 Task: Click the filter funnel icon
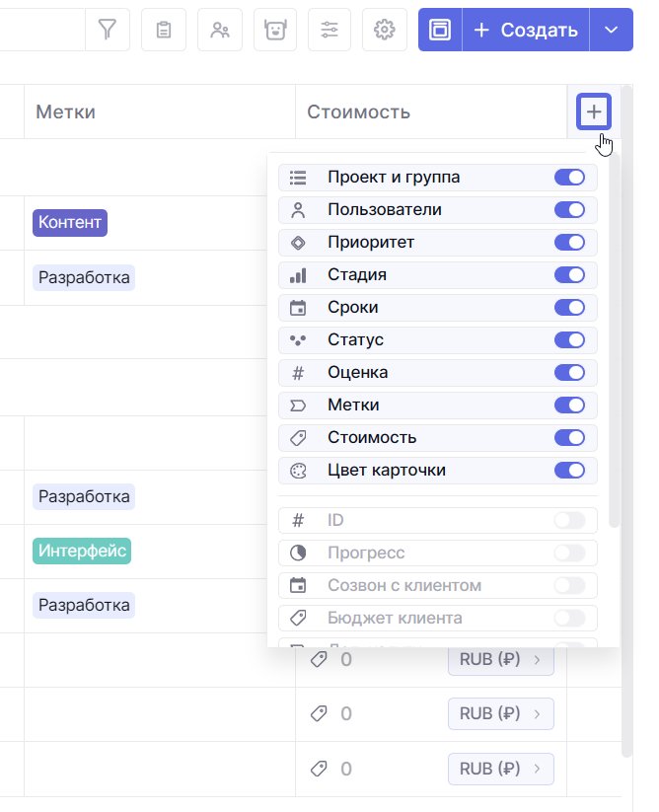click(107, 31)
